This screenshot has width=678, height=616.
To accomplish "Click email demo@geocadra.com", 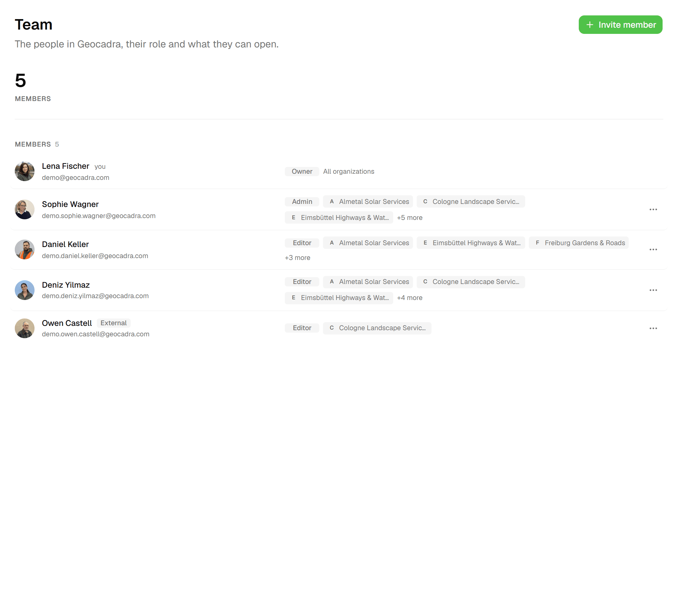I will [75, 177].
